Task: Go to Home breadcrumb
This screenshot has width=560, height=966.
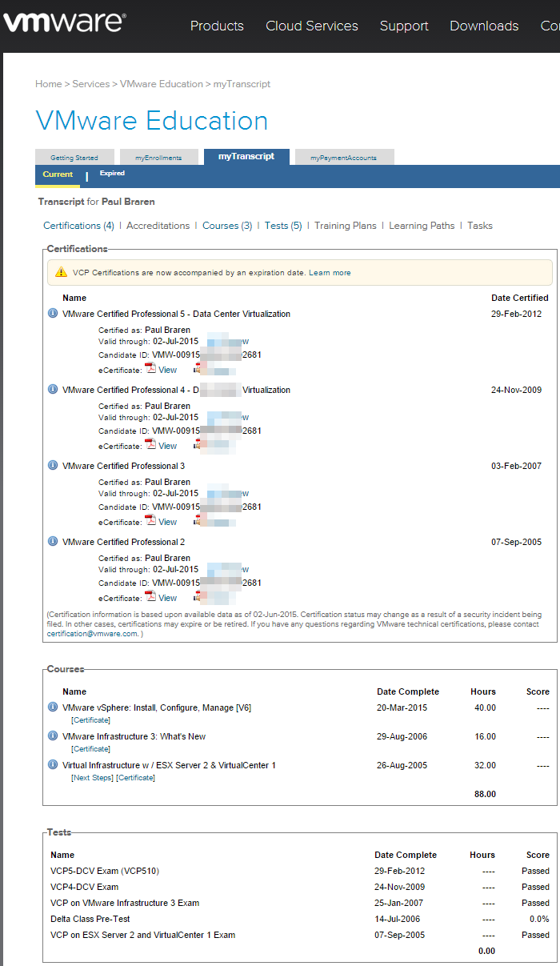Action: tap(49, 84)
